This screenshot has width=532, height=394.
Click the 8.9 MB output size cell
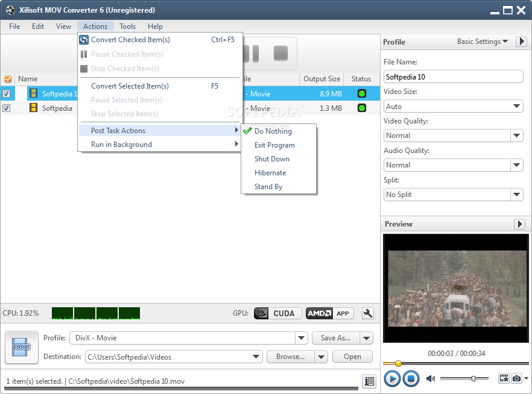[x=331, y=94]
